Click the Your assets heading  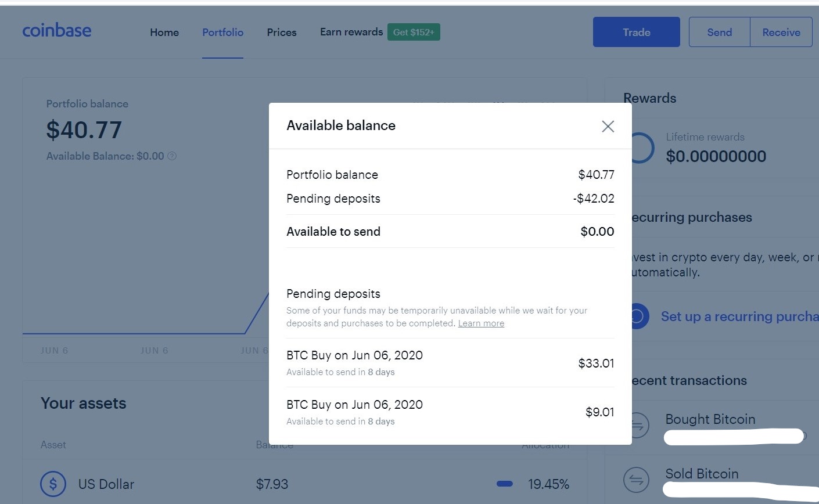click(x=84, y=403)
